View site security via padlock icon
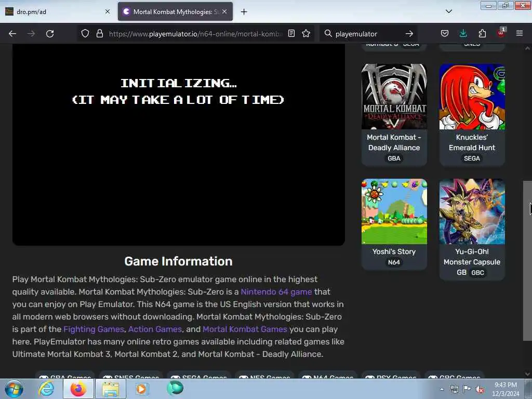Screen dimensions: 532x399 click(x=99, y=34)
